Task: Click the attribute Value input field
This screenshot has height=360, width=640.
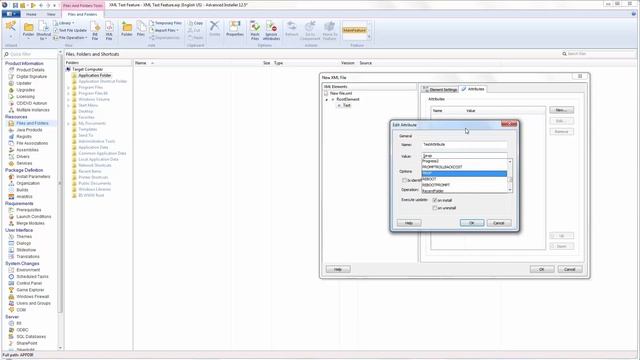Action: (x=464, y=156)
